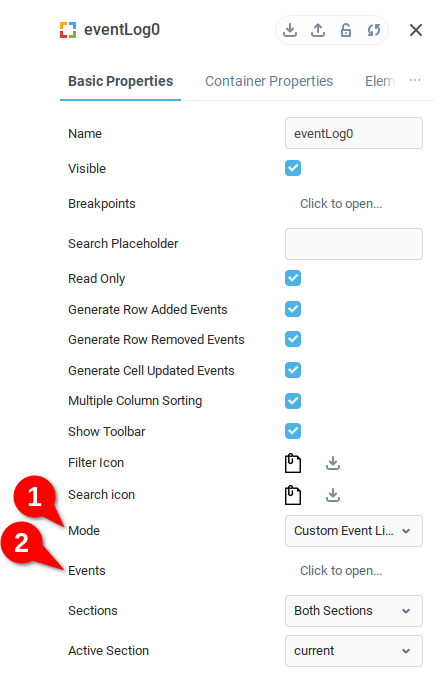Click the upload icon in header toolbar
Screen dimensions: 442x675
[318, 30]
